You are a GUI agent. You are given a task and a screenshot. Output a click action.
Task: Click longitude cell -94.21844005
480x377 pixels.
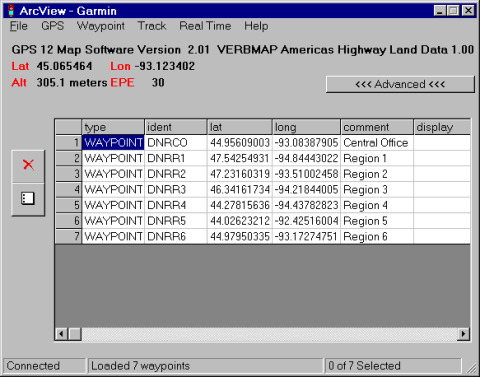tap(306, 190)
